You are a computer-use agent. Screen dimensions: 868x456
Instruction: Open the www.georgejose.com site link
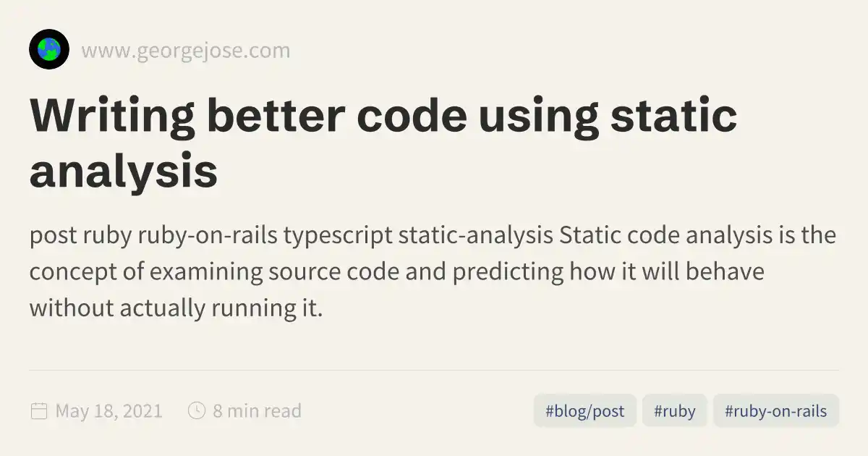[185, 51]
